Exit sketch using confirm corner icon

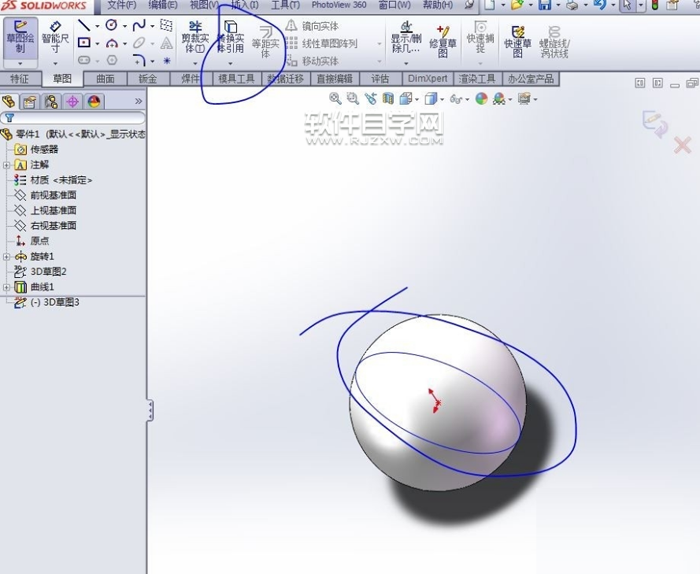pos(655,124)
